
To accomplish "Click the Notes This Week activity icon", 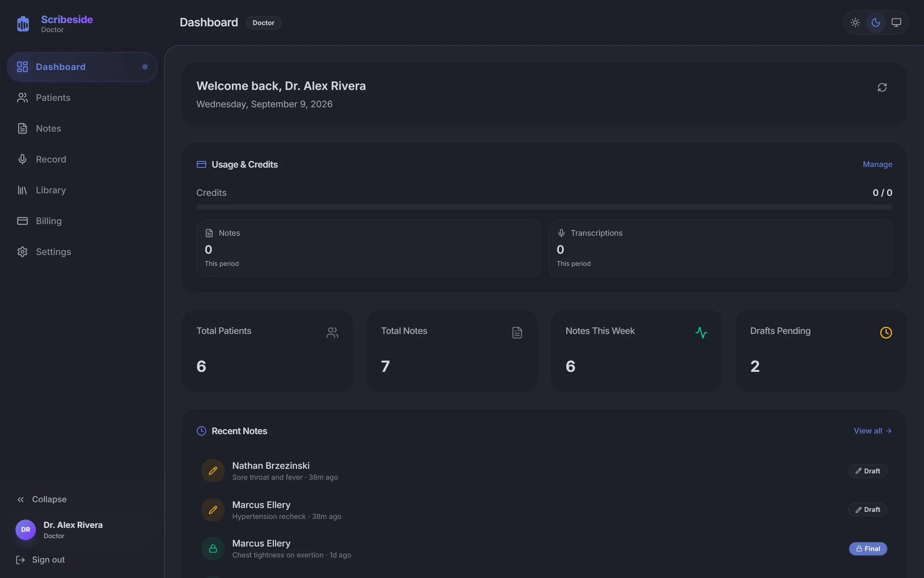I will click(701, 333).
